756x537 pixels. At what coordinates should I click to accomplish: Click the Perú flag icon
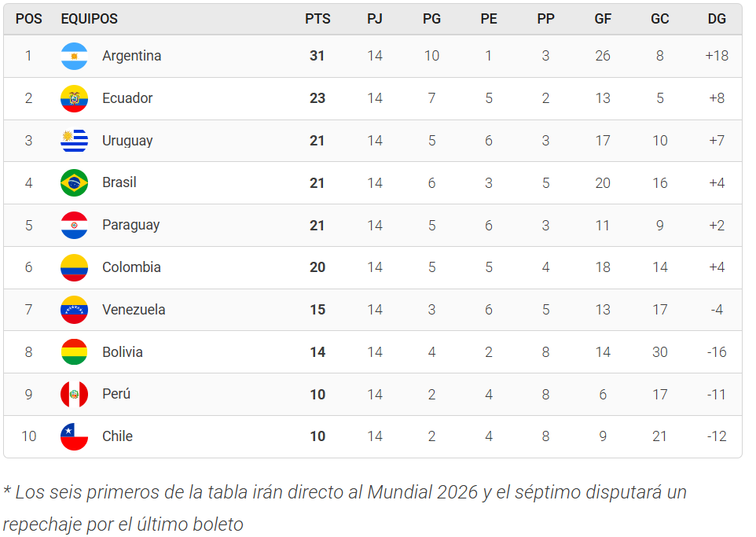pyautogui.click(x=74, y=394)
